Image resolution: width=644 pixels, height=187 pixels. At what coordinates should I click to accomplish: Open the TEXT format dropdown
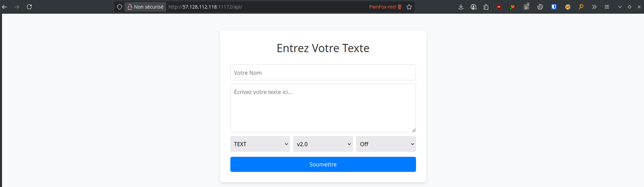coord(260,144)
